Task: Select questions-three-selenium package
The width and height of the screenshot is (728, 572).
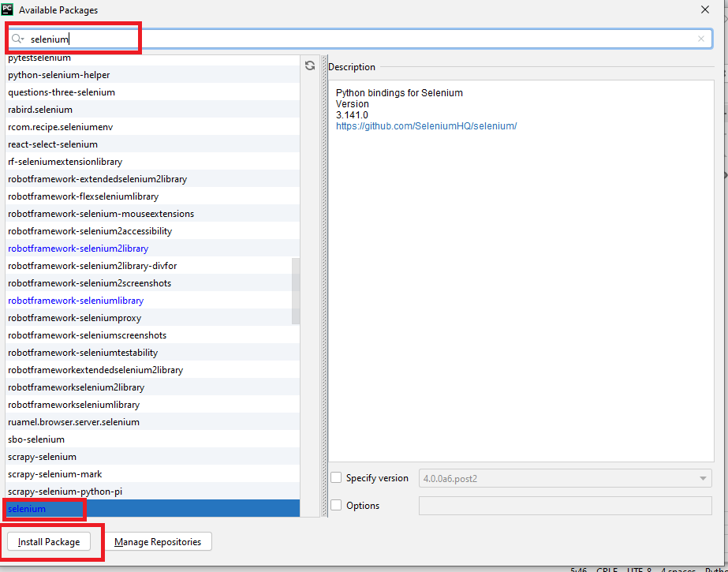Action: (x=153, y=92)
